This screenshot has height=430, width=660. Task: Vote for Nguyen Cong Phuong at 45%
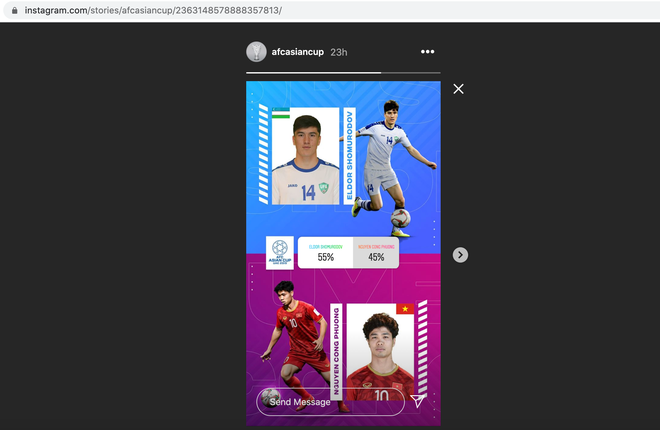click(x=376, y=253)
